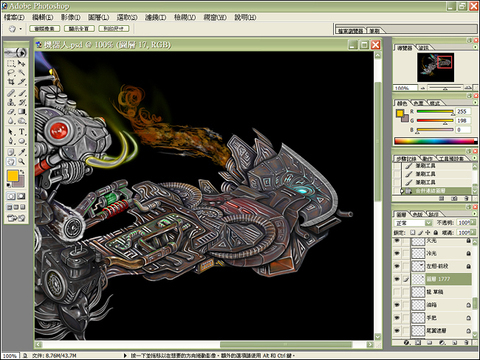
Task: Select the Lasso tool
Action: pyautogui.click(x=11, y=72)
